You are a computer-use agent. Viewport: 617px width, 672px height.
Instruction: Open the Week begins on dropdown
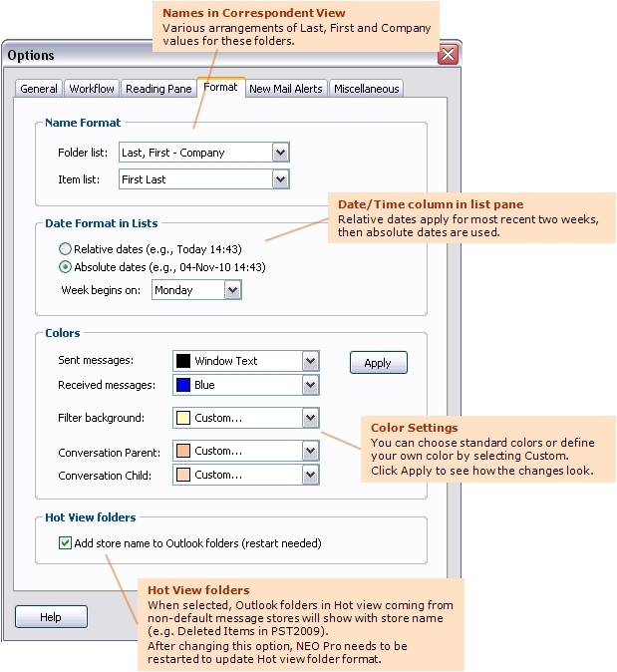click(x=232, y=290)
